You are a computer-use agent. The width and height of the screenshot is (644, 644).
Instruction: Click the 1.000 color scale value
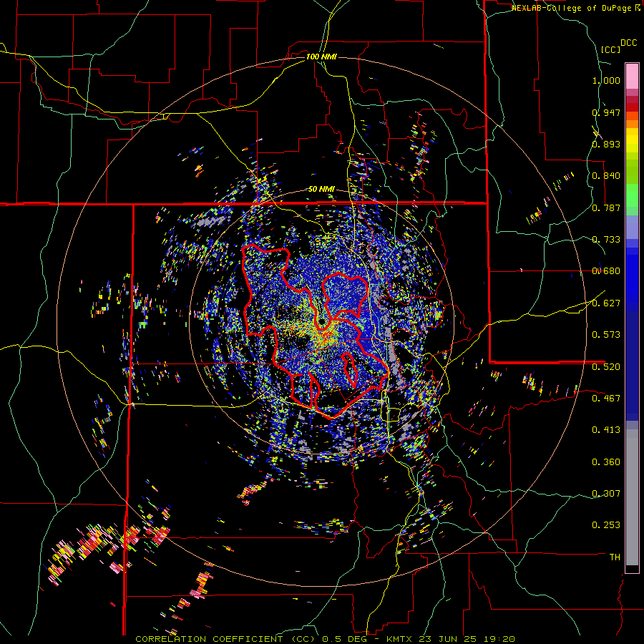coord(606,80)
